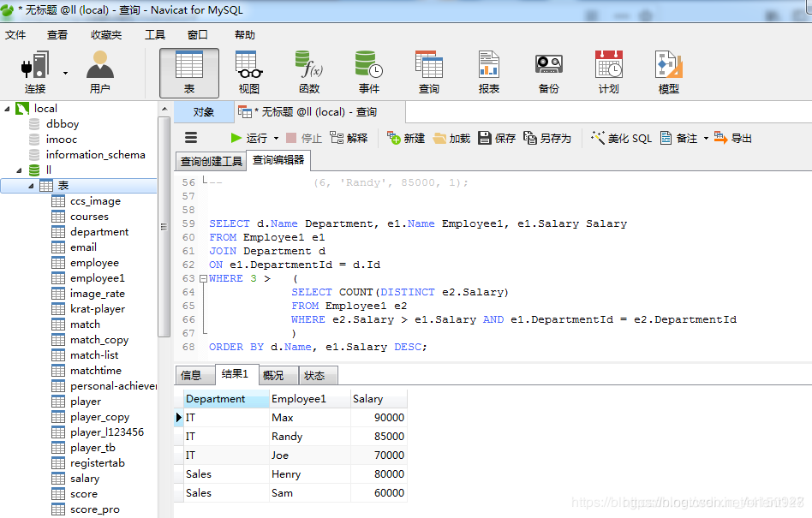Switch to 查询编辑器 tab
812x518 pixels.
tap(278, 160)
